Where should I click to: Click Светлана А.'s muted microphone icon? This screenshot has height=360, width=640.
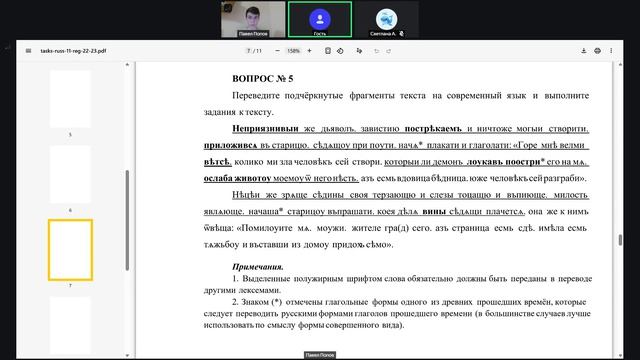pos(402,34)
